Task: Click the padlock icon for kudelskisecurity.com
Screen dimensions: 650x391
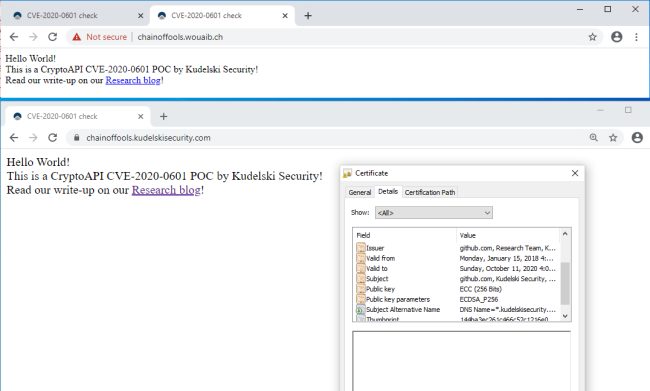Action: point(77,138)
